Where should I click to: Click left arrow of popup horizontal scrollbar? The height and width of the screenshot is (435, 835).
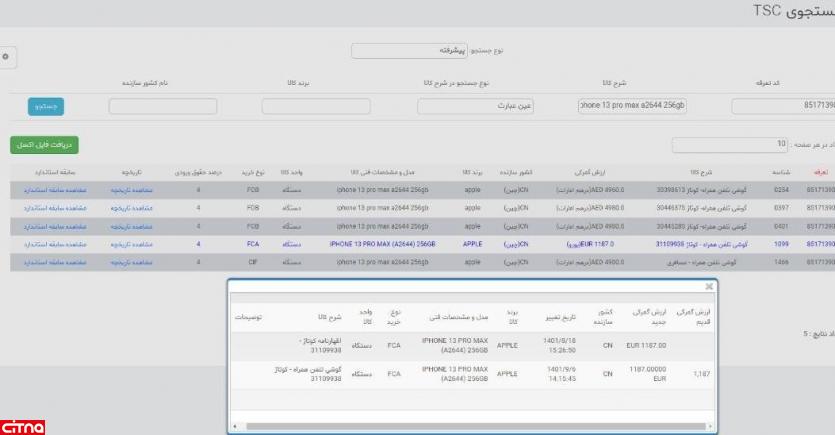coord(236,427)
